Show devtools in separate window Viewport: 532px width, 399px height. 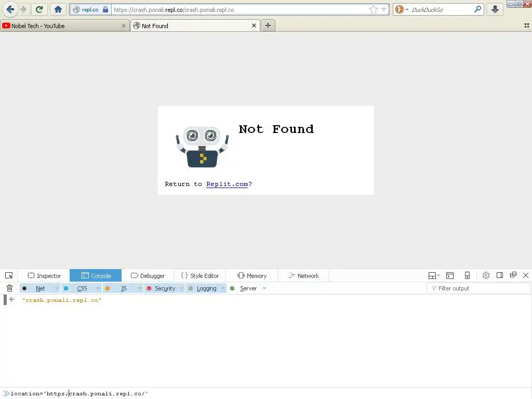coord(513,275)
